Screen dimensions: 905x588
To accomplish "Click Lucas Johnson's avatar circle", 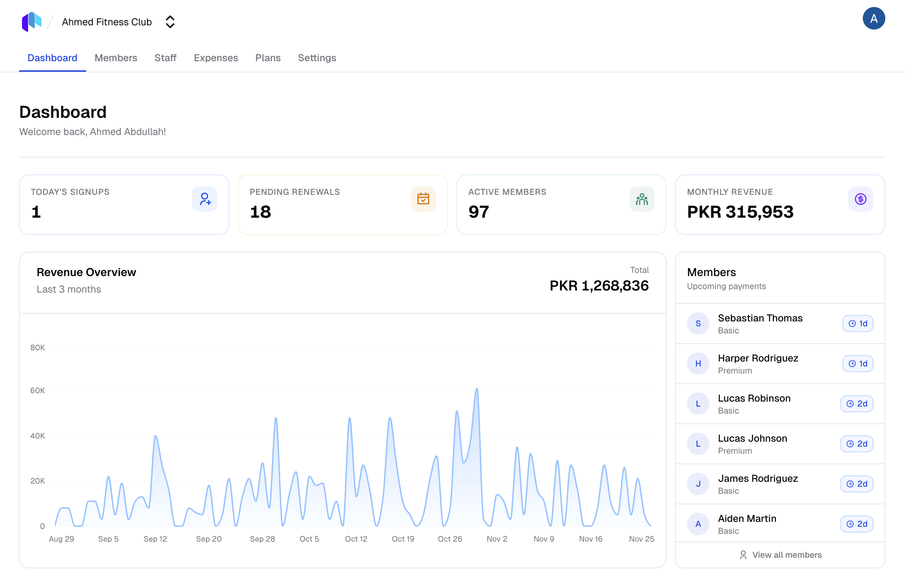I will (x=698, y=443).
